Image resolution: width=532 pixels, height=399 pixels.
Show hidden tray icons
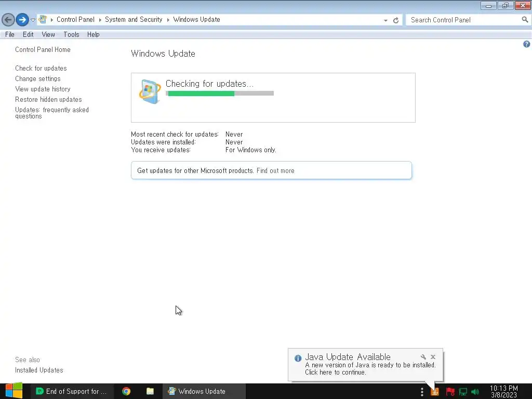[422, 392]
